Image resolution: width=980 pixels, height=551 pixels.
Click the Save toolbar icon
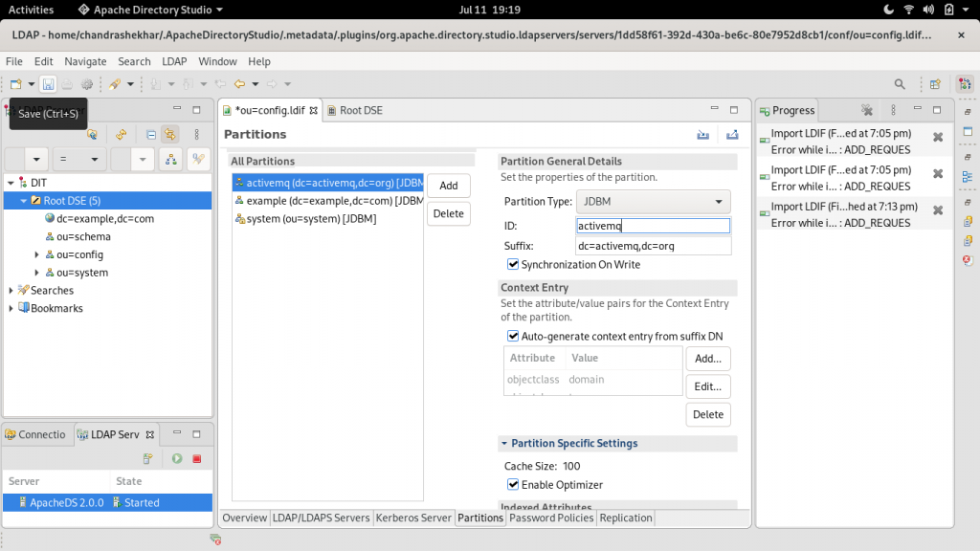(48, 84)
